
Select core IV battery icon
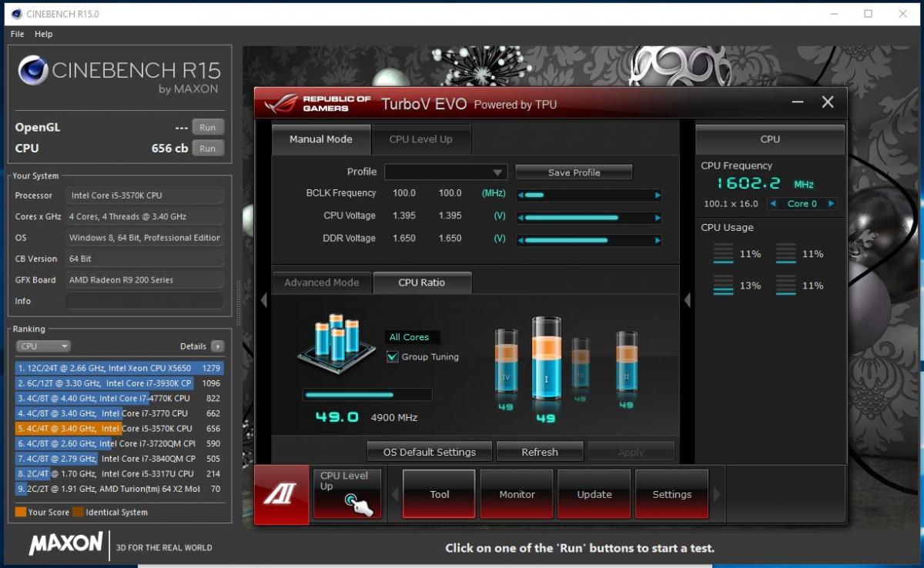[x=507, y=362]
